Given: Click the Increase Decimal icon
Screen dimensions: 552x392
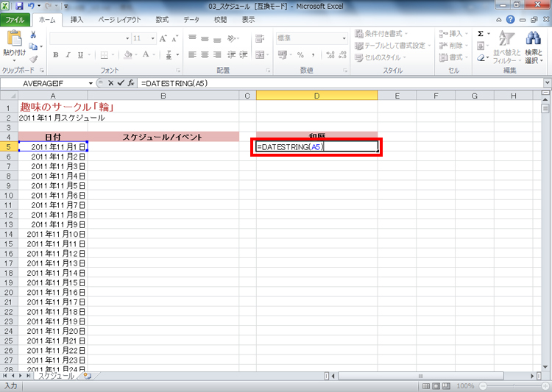Looking at the screenshot, I should (x=330, y=54).
